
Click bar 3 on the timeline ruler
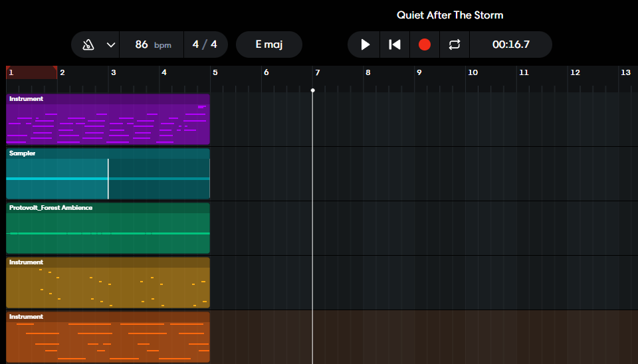(114, 72)
